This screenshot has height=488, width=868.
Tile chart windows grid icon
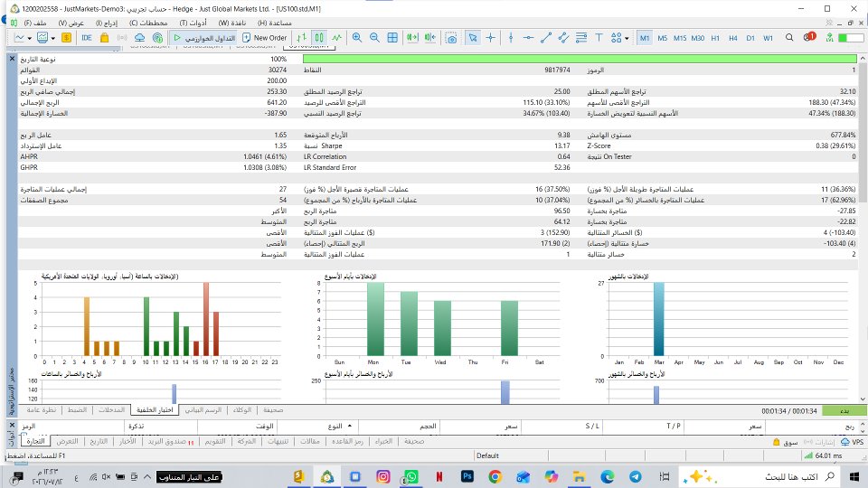coord(392,38)
